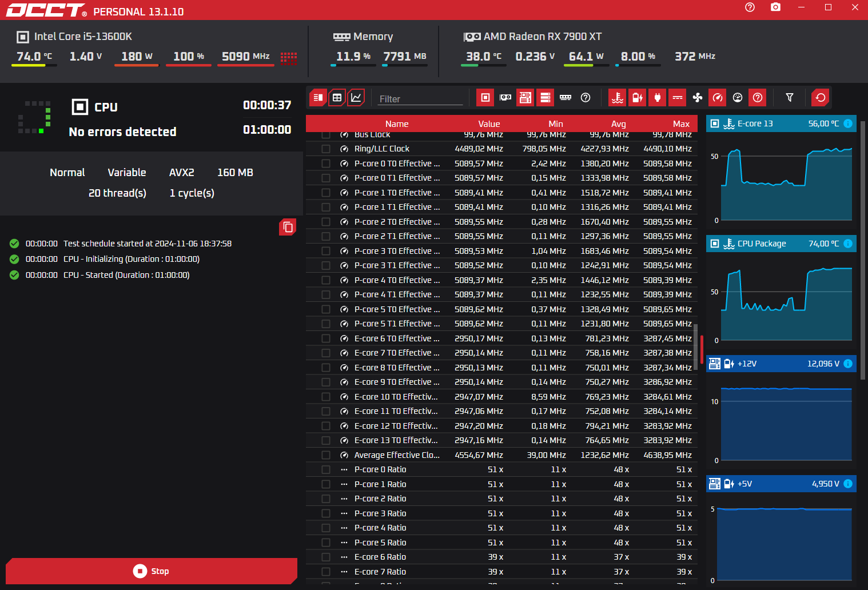The width and height of the screenshot is (868, 590).
Task: Click the sensor table vertical scrollbar
Action: point(695,346)
